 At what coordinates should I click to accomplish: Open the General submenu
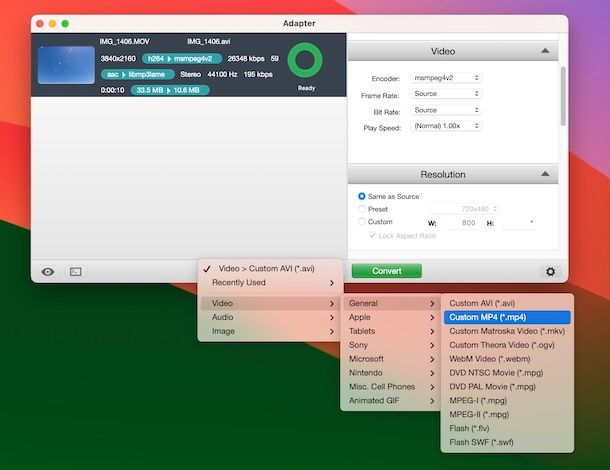[391, 303]
